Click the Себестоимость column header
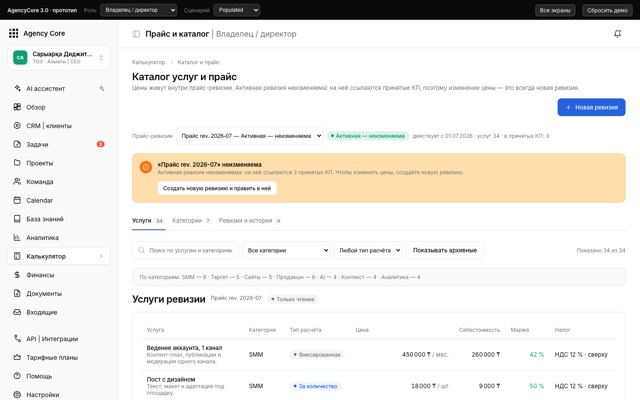Image resolution: width=640 pixels, height=400 pixels. (479, 330)
